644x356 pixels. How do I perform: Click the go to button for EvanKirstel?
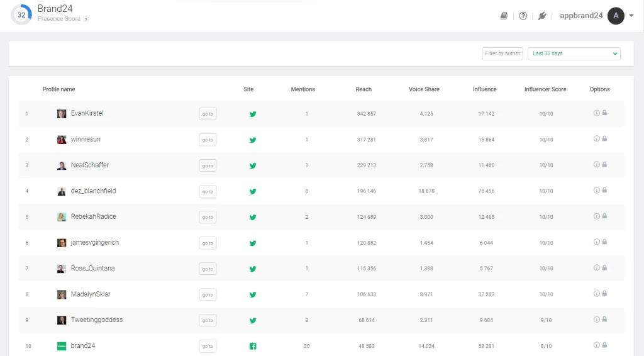click(208, 114)
